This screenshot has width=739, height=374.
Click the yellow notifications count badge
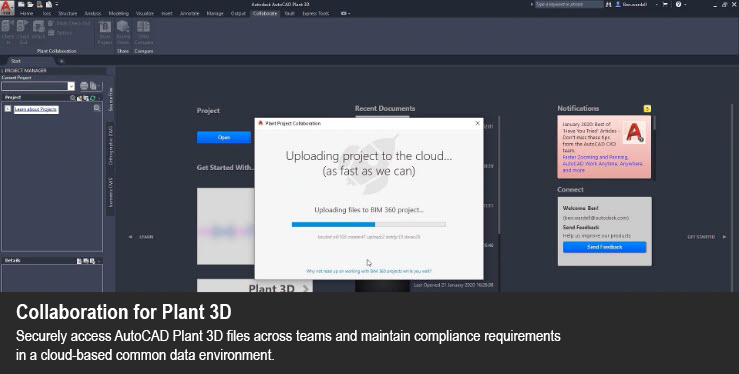point(647,109)
